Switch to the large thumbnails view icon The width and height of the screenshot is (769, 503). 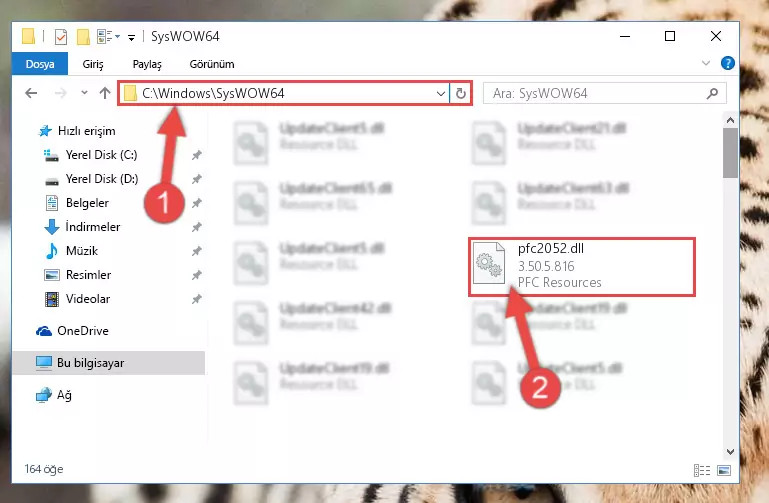click(x=724, y=470)
